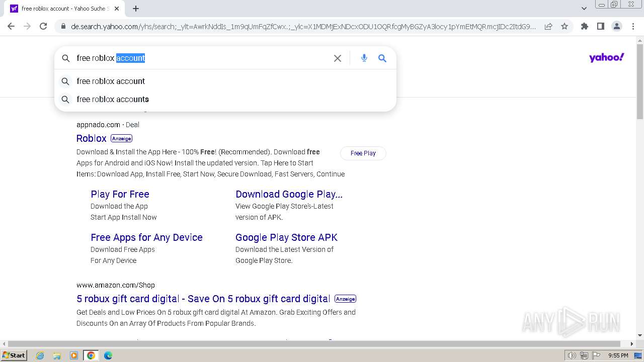Click the vertical scrollbar down arrow
This screenshot has height=362, width=644.
tap(640, 335)
